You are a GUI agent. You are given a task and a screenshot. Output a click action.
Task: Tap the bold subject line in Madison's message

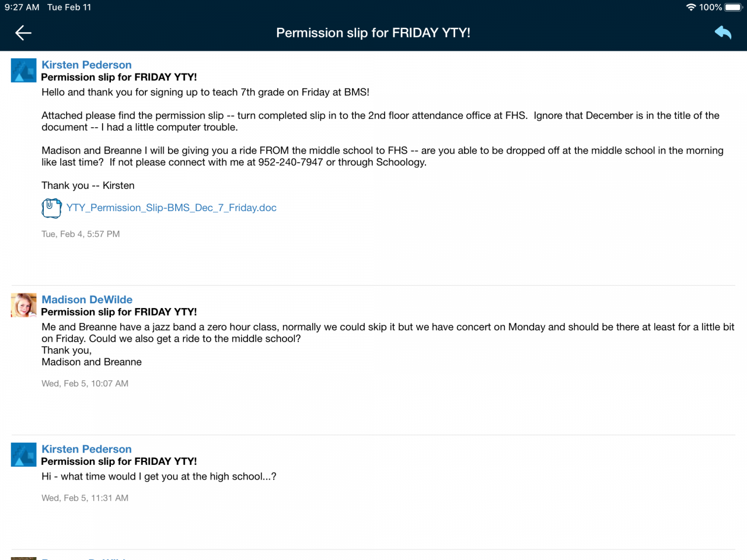(x=118, y=312)
